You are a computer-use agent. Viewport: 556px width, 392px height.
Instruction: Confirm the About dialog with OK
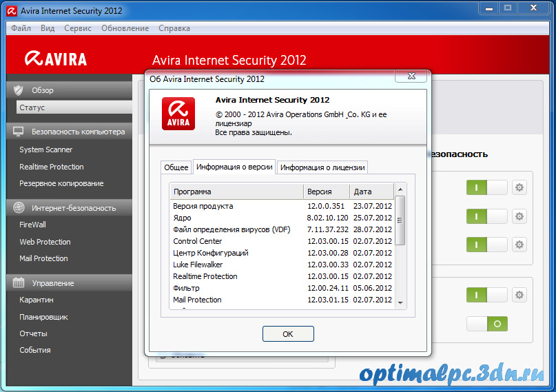[288, 334]
